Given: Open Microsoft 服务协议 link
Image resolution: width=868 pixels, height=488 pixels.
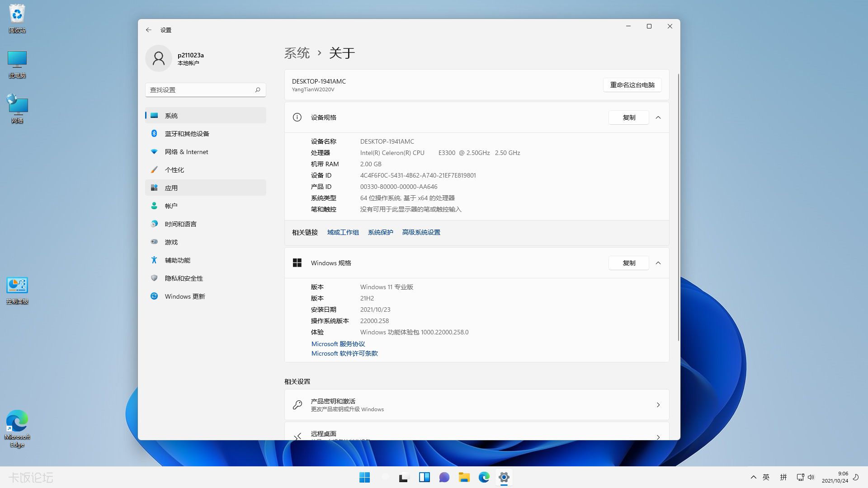Looking at the screenshot, I should [x=338, y=344].
